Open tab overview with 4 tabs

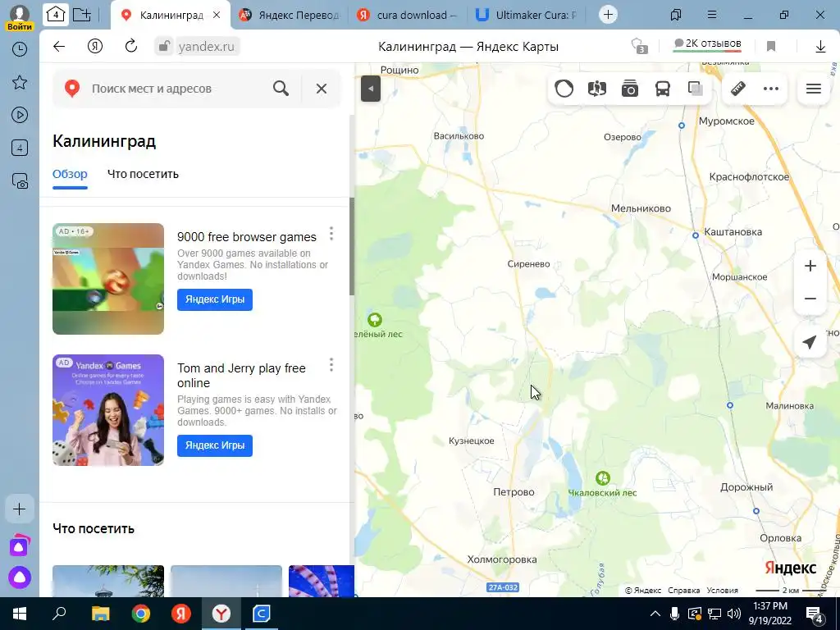point(56,15)
